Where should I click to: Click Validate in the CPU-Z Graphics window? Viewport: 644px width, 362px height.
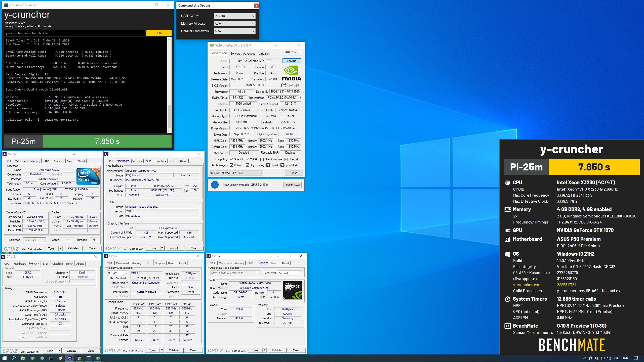(277, 350)
